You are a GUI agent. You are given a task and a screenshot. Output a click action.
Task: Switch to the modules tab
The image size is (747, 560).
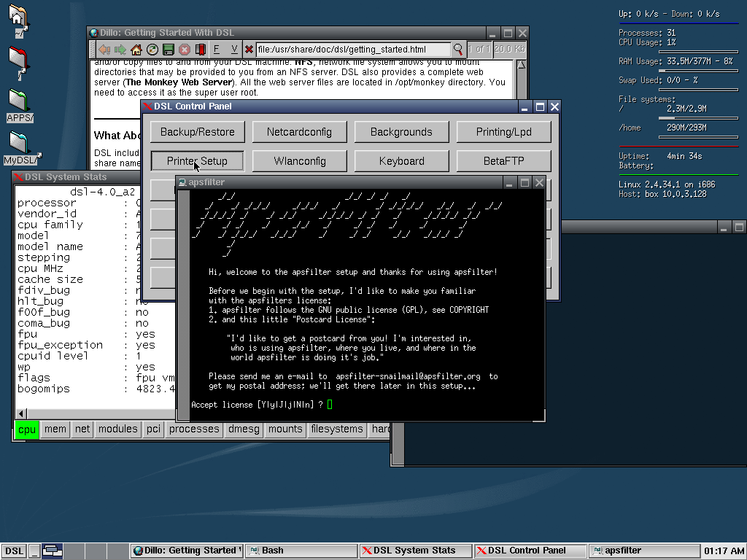(117, 429)
